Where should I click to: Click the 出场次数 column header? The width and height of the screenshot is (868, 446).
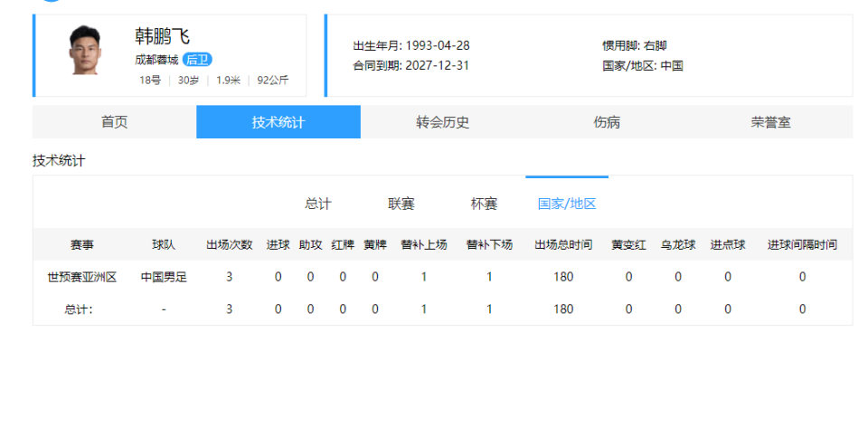click(229, 244)
